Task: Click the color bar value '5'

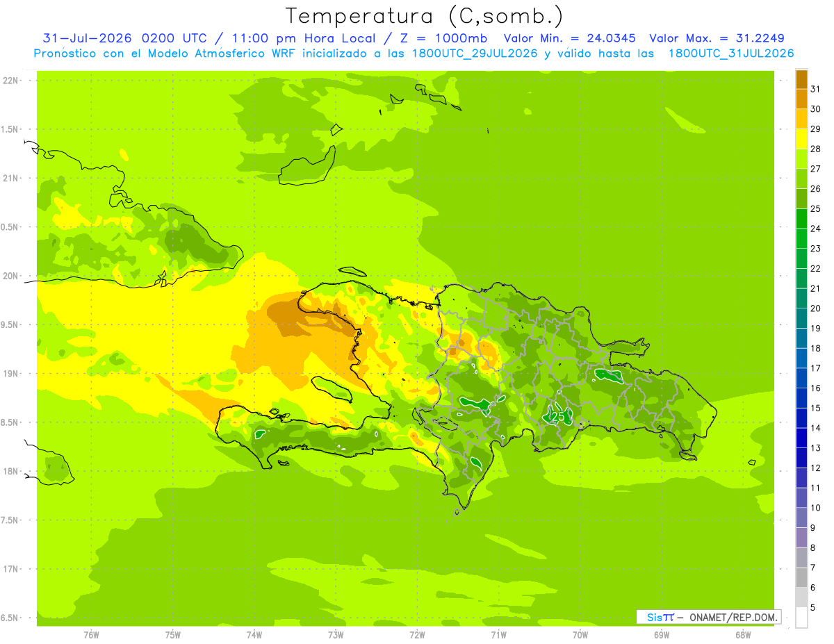Action: 812,608
